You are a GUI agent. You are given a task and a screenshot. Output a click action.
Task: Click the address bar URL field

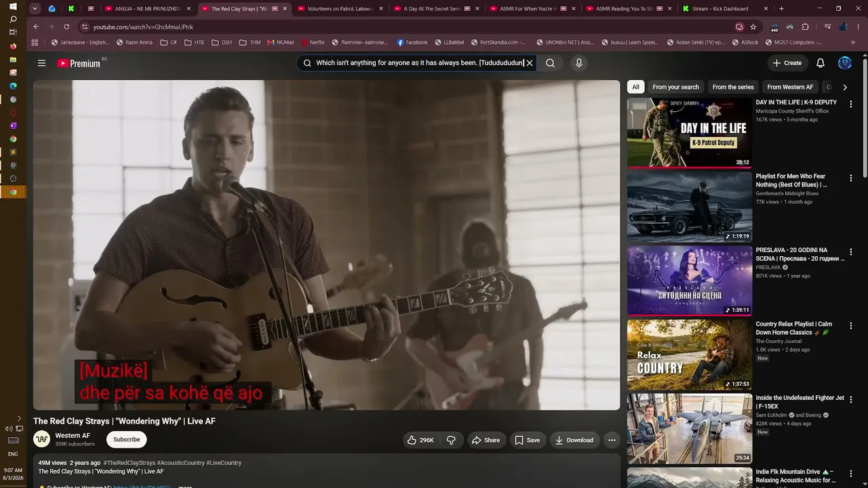[407, 27]
